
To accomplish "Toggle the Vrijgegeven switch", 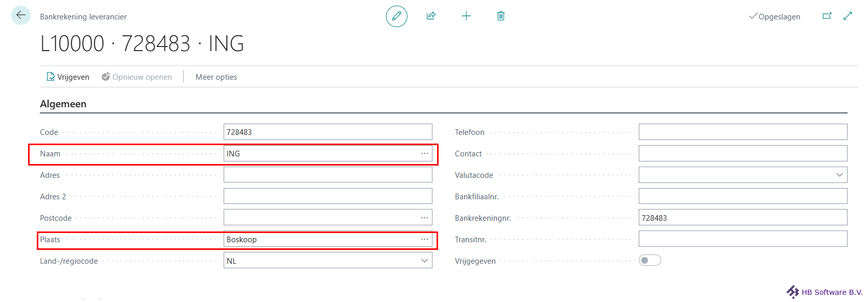I will click(x=649, y=261).
